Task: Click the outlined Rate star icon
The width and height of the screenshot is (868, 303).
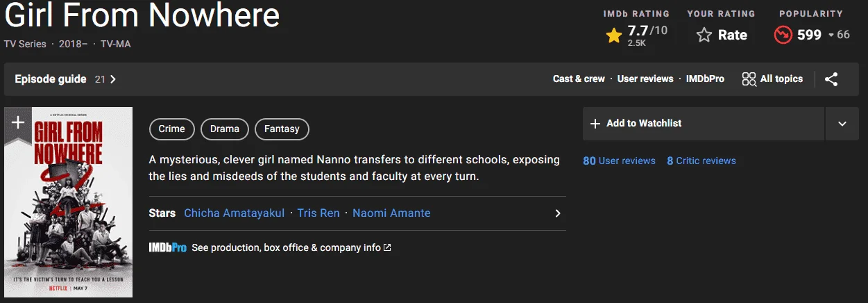Action: (x=704, y=35)
